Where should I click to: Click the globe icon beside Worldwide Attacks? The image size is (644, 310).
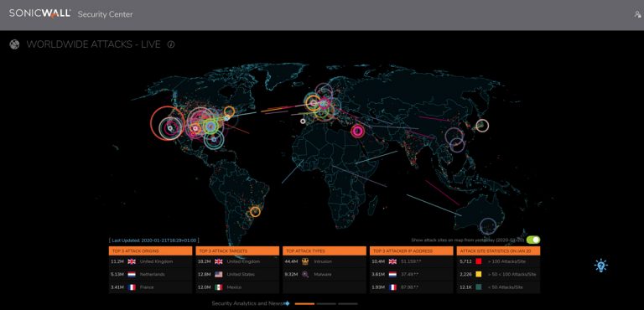coord(14,44)
